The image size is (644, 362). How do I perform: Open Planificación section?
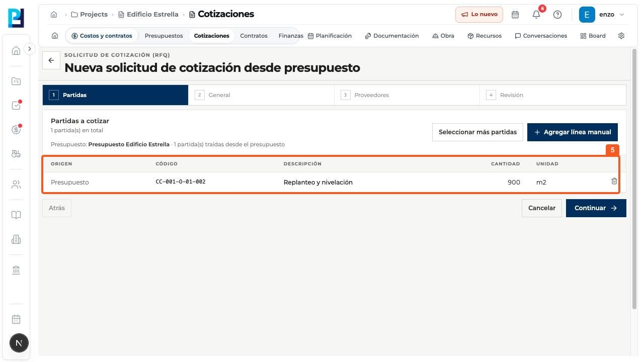click(x=330, y=36)
